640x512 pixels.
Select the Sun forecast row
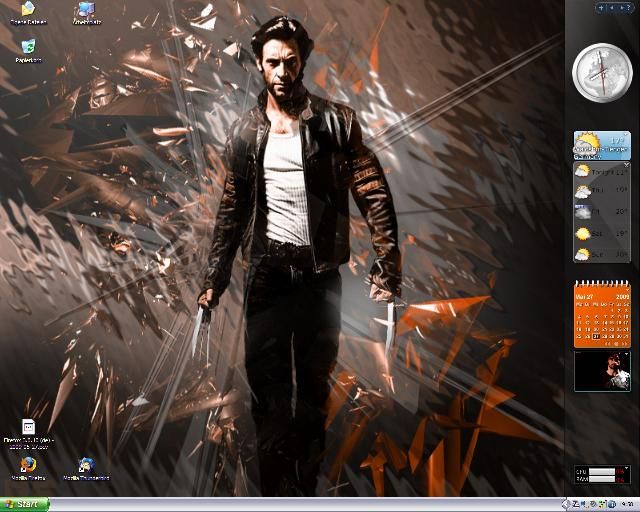pos(602,254)
